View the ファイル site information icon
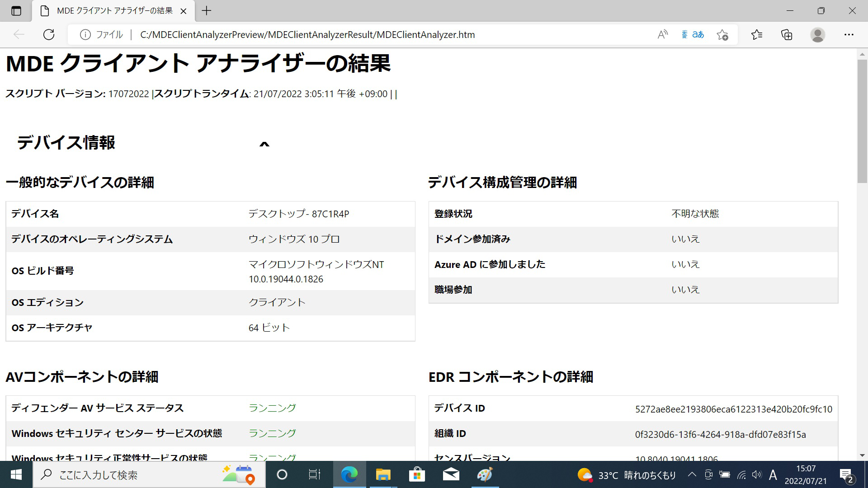Viewport: 868px width, 488px height. click(x=85, y=35)
